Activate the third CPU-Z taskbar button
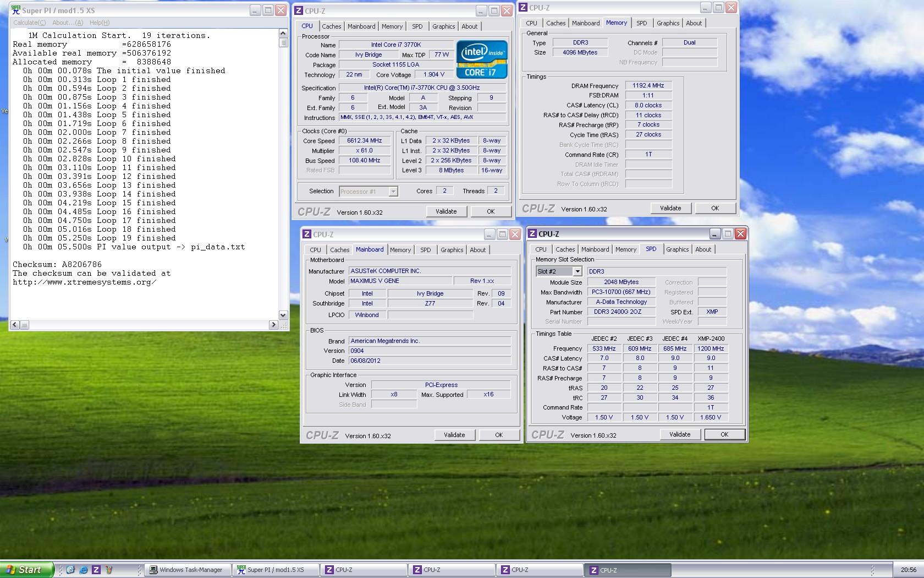This screenshot has width=924, height=578. tap(540, 570)
